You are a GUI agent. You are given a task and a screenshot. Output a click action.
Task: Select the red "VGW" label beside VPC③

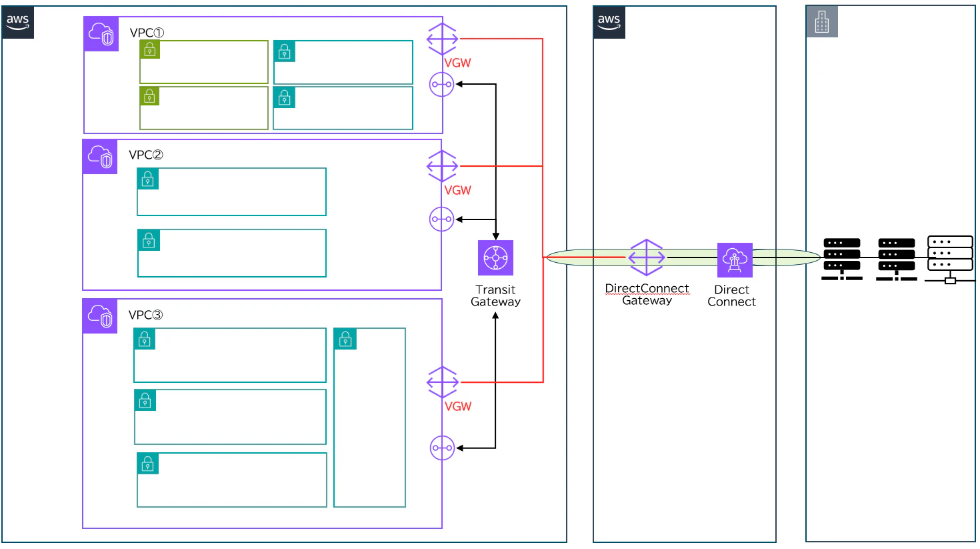tap(458, 406)
